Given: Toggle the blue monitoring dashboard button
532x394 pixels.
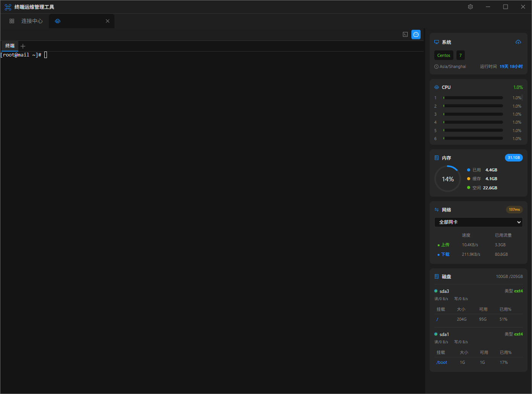Looking at the screenshot, I should [x=416, y=34].
